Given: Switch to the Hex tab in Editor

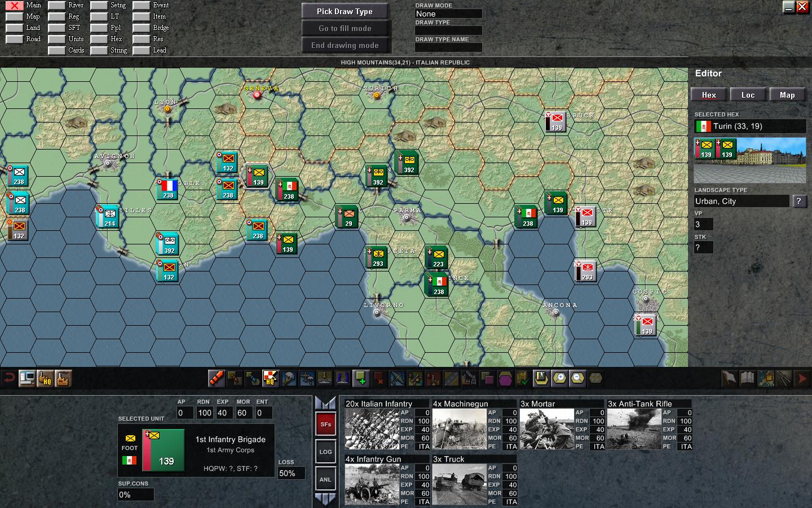Looking at the screenshot, I should click(x=709, y=95).
